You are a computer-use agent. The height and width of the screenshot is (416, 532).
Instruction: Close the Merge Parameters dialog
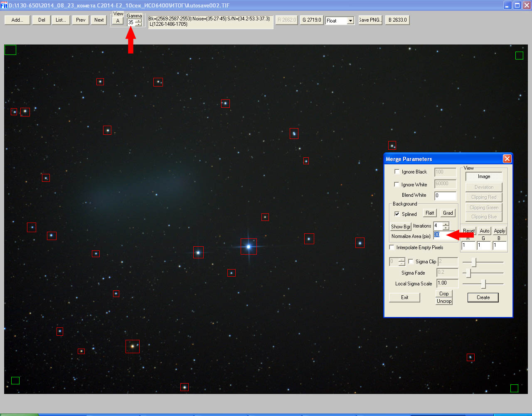point(507,159)
